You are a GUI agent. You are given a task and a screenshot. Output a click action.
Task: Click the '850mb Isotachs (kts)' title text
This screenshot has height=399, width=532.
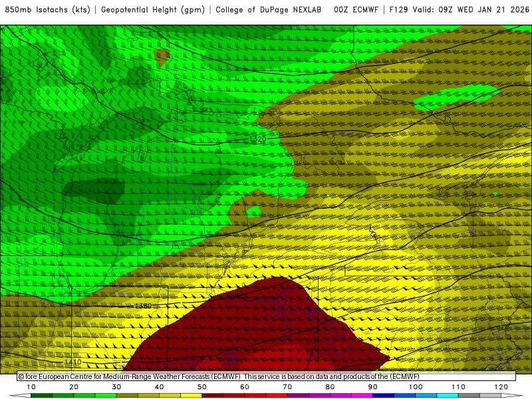pos(47,10)
